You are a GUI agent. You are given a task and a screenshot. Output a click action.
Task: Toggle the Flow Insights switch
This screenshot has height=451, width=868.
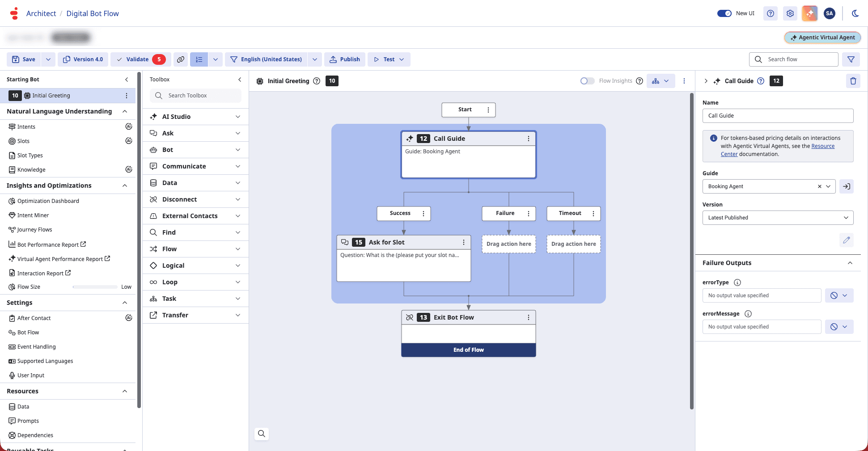coord(588,81)
